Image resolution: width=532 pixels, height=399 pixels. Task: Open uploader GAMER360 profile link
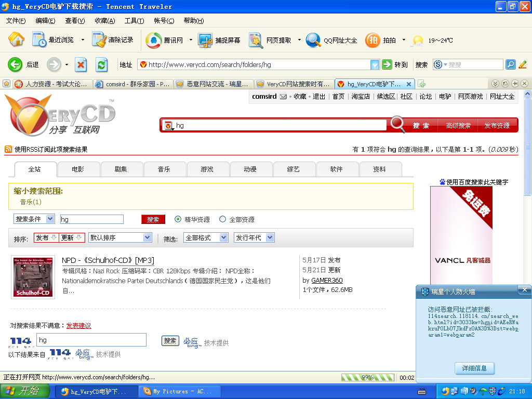(327, 280)
